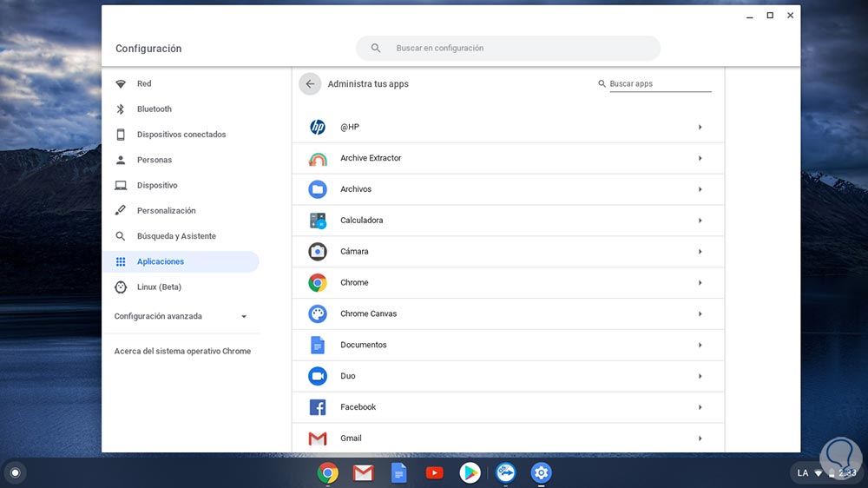The width and height of the screenshot is (868, 488).
Task: Expand the Documentos row arrow
Action: (x=700, y=345)
